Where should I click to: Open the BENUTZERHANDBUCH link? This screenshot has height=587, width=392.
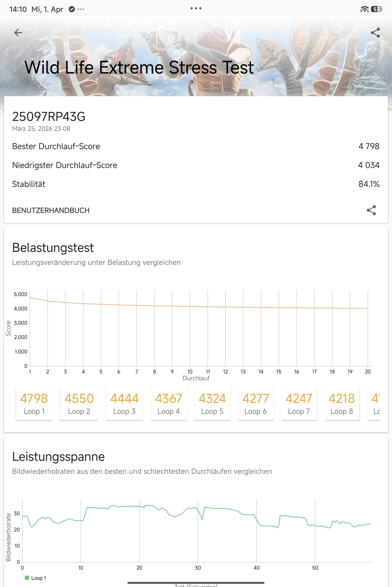(x=51, y=210)
